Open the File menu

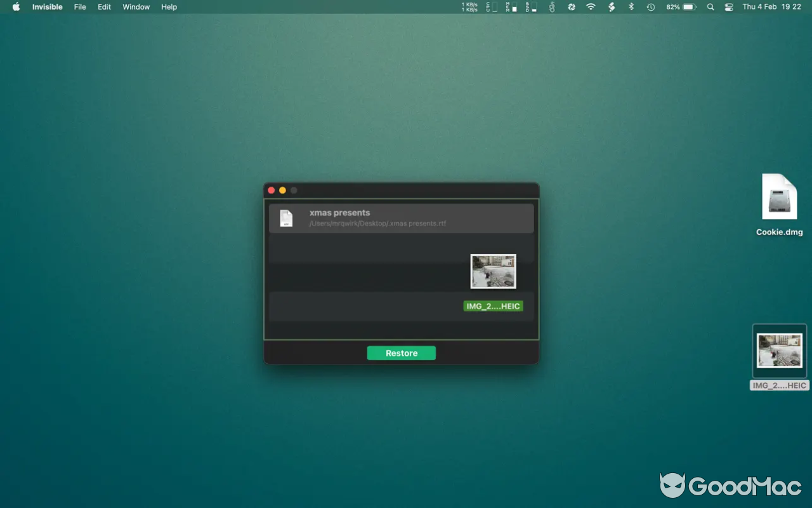[79, 7]
